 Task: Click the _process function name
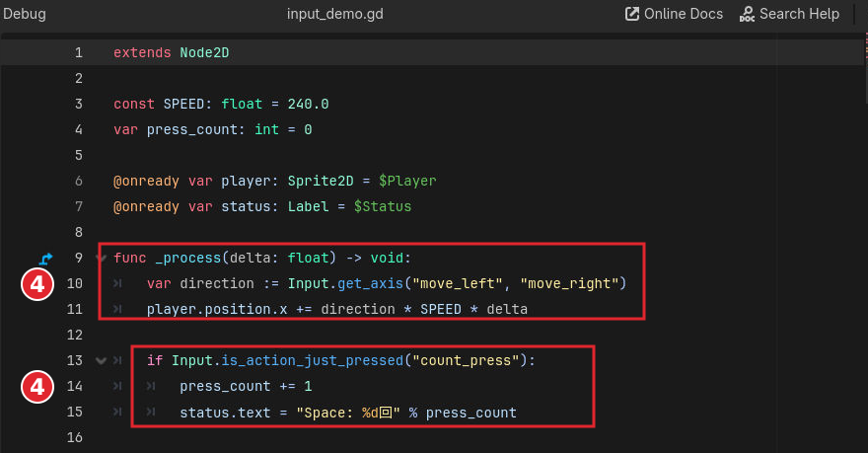(x=188, y=258)
